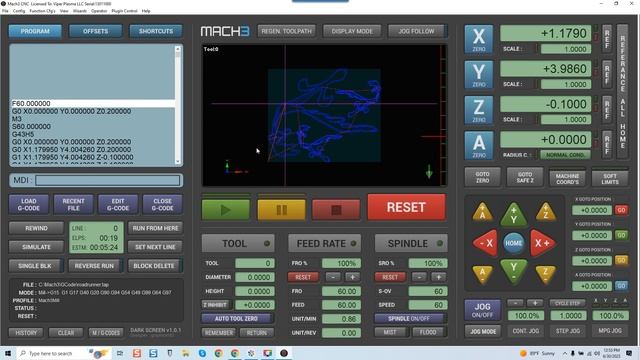The image size is (640, 360).
Task: Click AUTO TOOL ZERO
Action: pyautogui.click(x=236, y=318)
